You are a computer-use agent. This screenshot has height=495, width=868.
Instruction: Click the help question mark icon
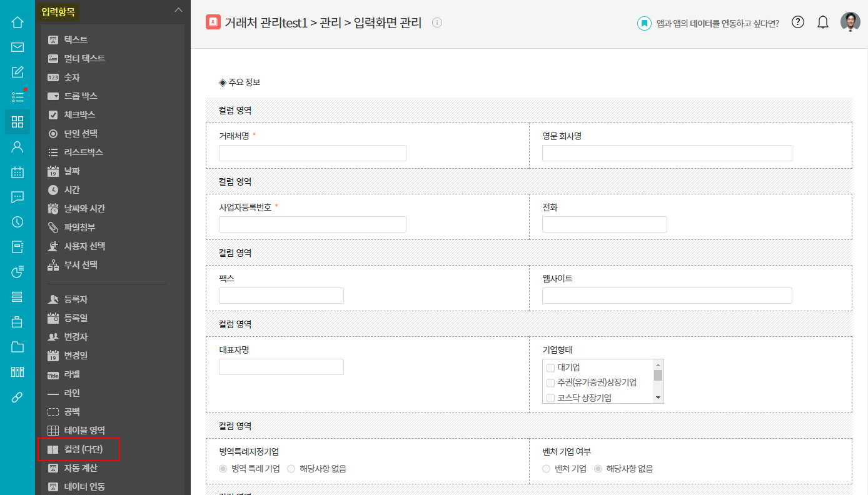tap(798, 22)
